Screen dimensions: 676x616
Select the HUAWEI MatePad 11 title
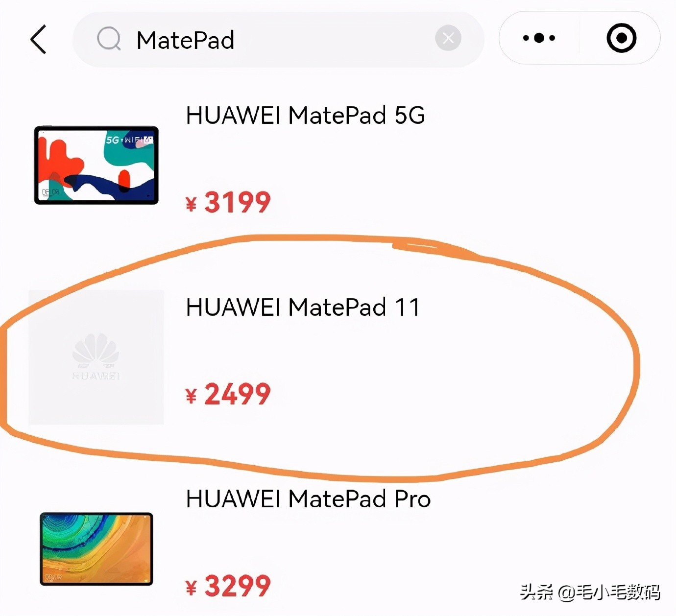click(x=303, y=308)
